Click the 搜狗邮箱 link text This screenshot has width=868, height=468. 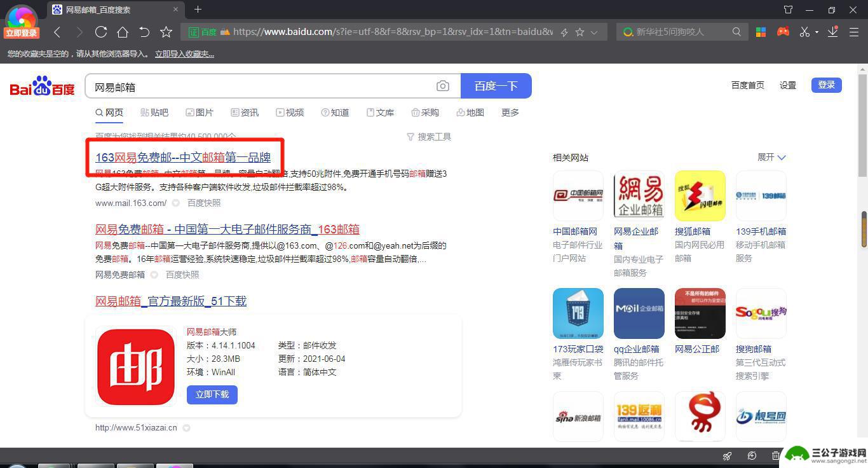[x=754, y=349]
